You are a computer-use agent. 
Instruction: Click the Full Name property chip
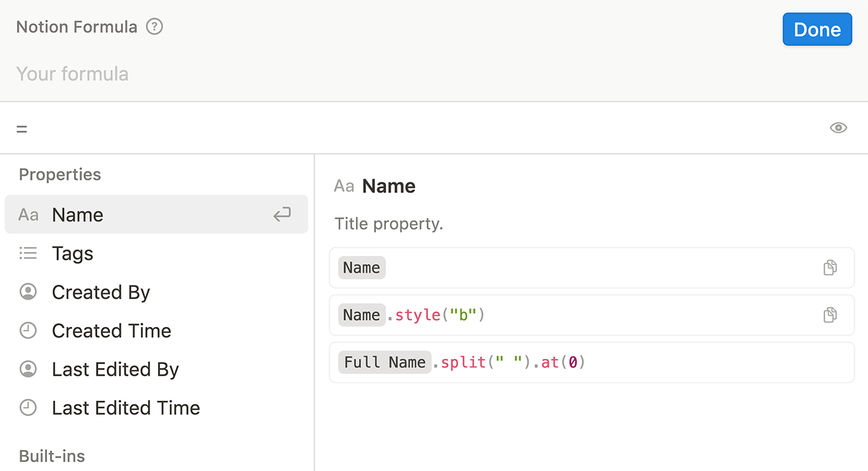pos(385,362)
